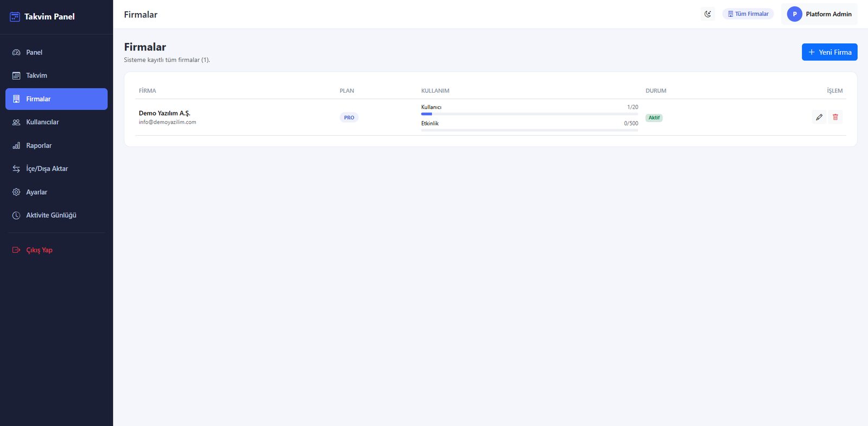Open the Ayarlar menu item
Image resolution: width=868 pixels, height=426 pixels.
[x=56, y=192]
